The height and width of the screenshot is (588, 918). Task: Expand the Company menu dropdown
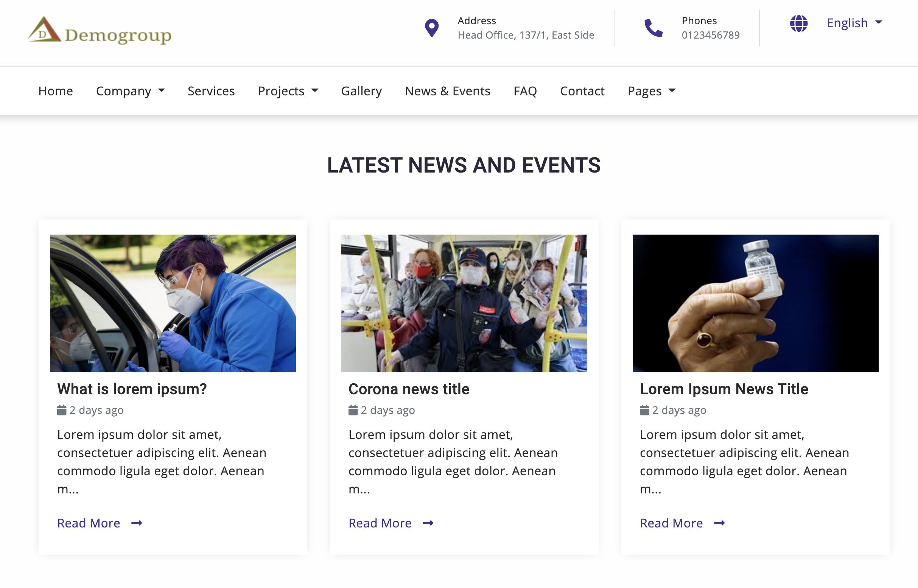tap(130, 91)
